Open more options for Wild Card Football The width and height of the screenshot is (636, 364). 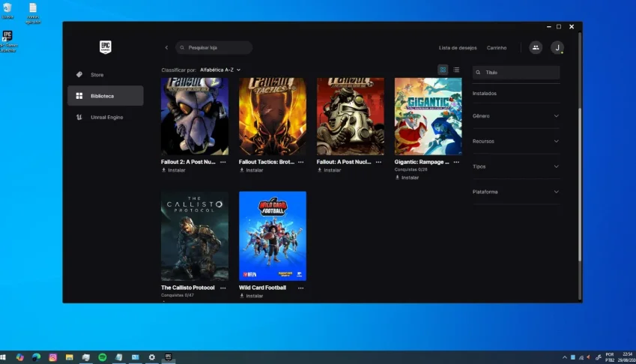coord(300,288)
